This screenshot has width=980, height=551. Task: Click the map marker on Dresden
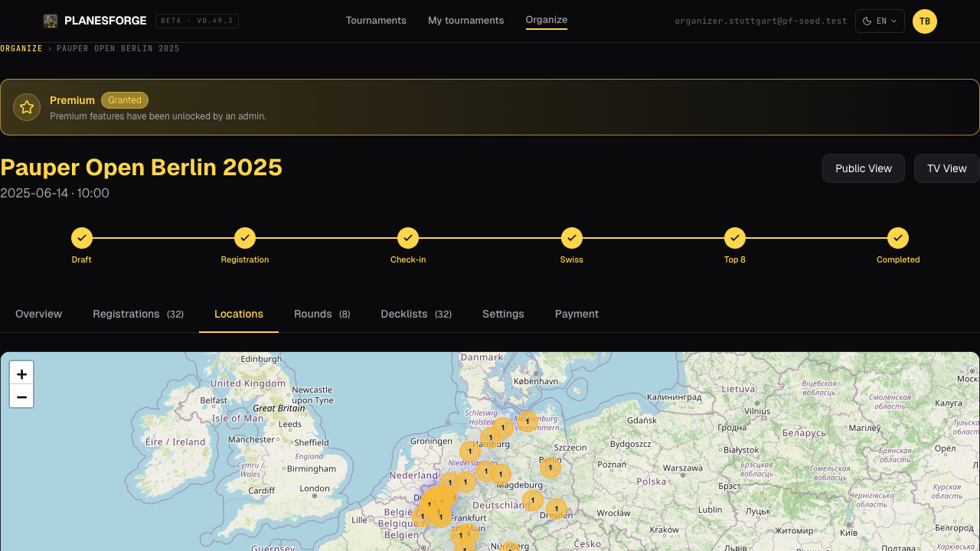click(557, 508)
